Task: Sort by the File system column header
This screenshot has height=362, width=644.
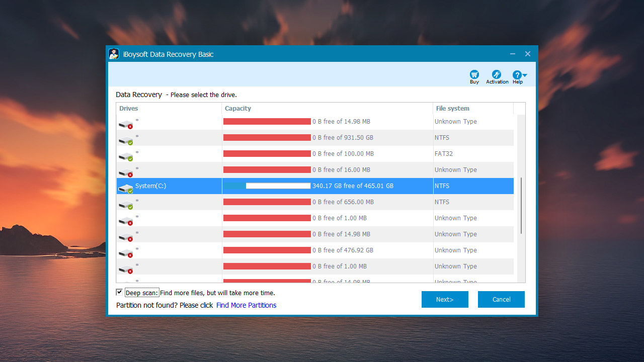Action: pos(473,109)
